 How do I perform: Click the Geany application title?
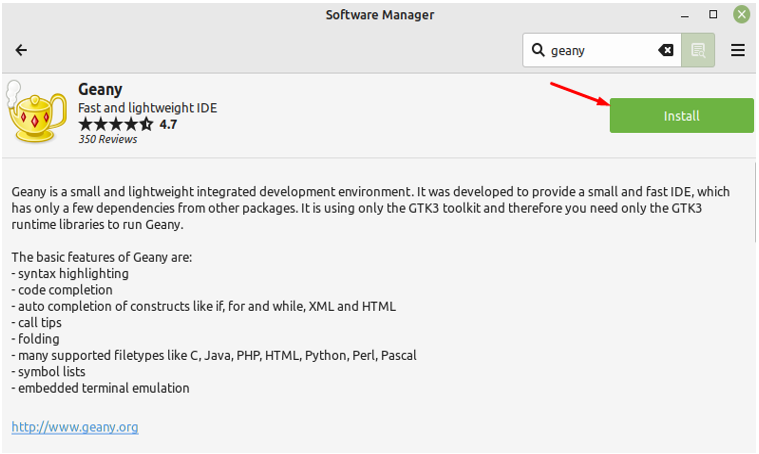click(100, 90)
